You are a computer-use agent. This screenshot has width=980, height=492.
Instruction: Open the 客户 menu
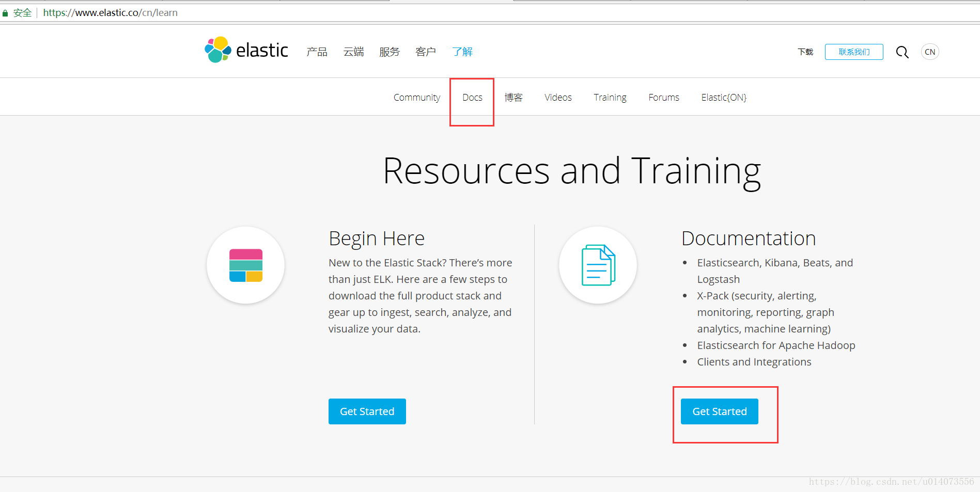[426, 52]
